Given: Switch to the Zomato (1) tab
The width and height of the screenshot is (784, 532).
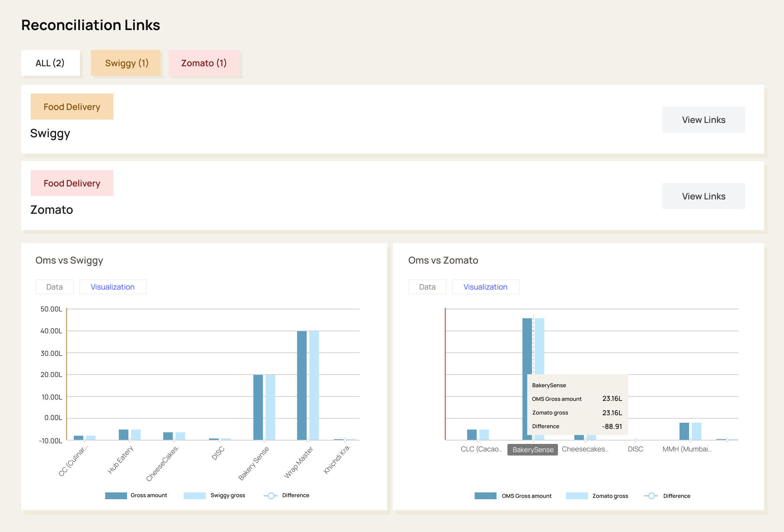Looking at the screenshot, I should 204,63.
